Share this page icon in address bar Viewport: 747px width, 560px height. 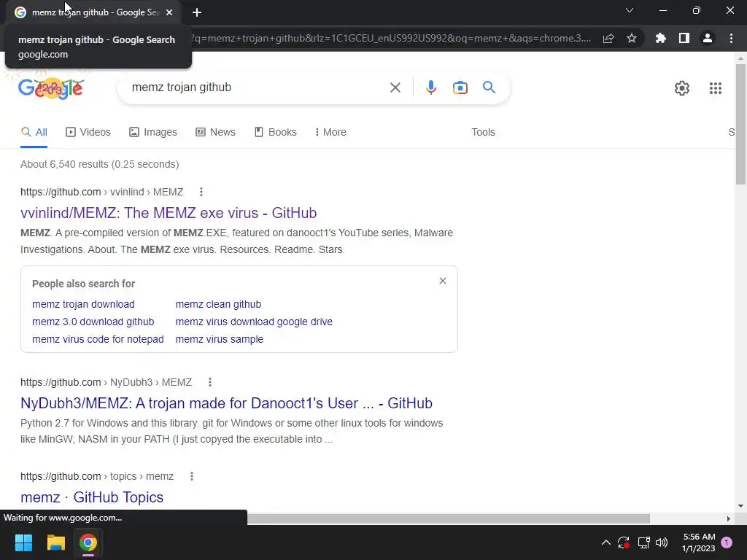pyautogui.click(x=608, y=38)
